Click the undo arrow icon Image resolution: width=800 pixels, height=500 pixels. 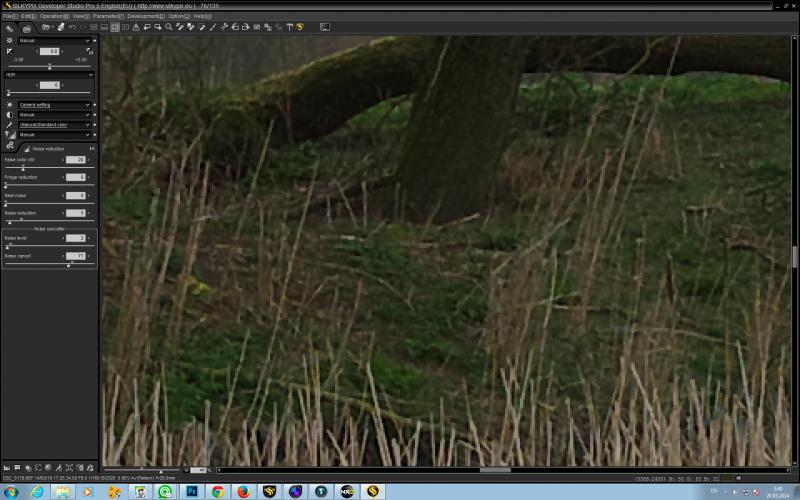(72, 27)
